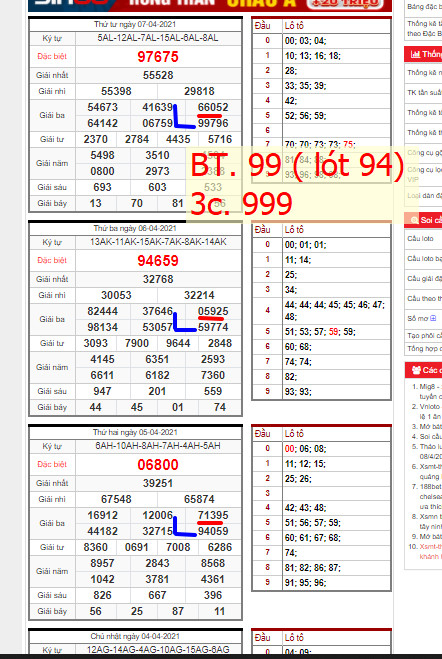Open the Cầu loto sidebar link
This screenshot has height=659, width=442.
(x=420, y=238)
